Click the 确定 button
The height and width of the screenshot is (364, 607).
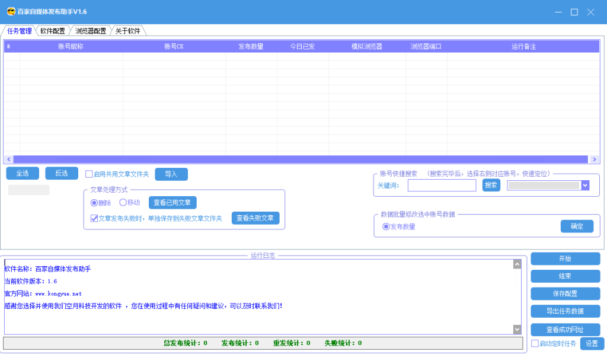577,226
